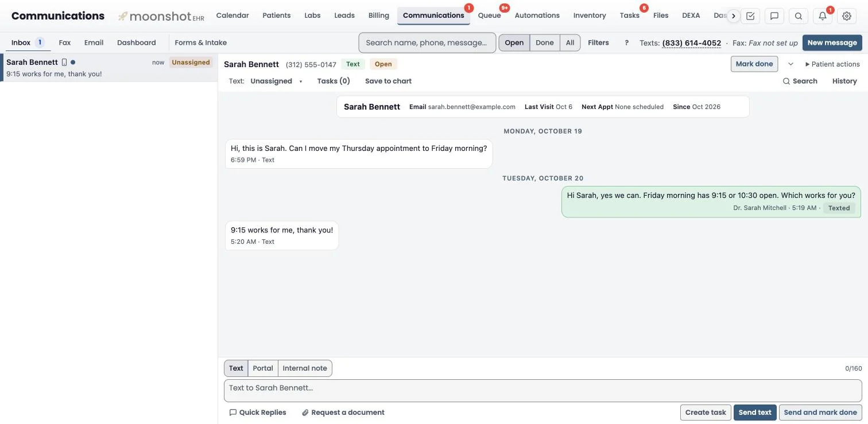Select Sarah Bennett conversation in the inbox list

(109, 68)
